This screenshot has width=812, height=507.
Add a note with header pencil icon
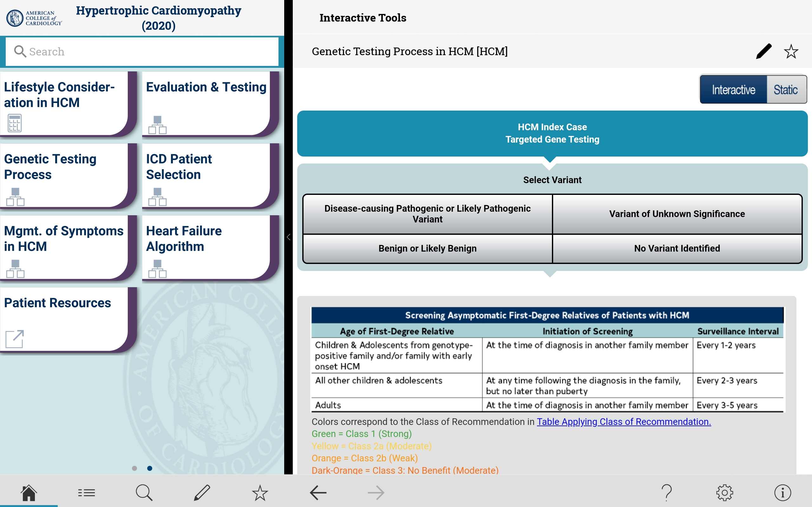(764, 52)
